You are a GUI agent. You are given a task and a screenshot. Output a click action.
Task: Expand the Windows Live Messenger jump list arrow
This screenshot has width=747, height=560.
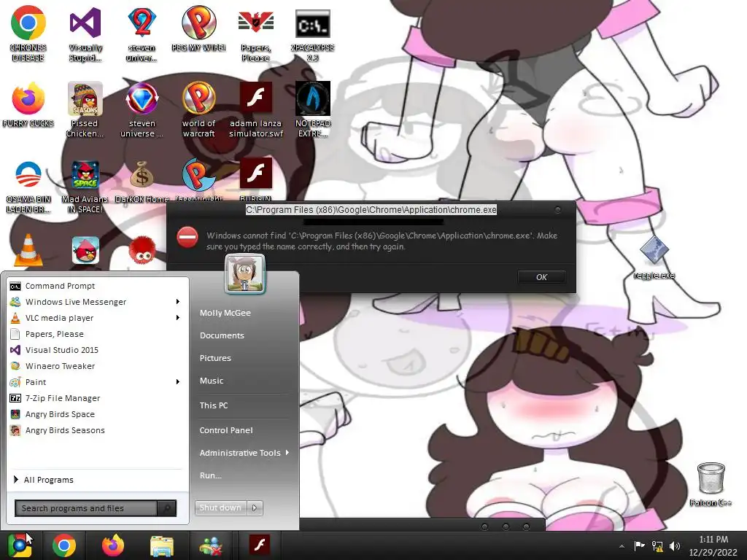tap(178, 302)
